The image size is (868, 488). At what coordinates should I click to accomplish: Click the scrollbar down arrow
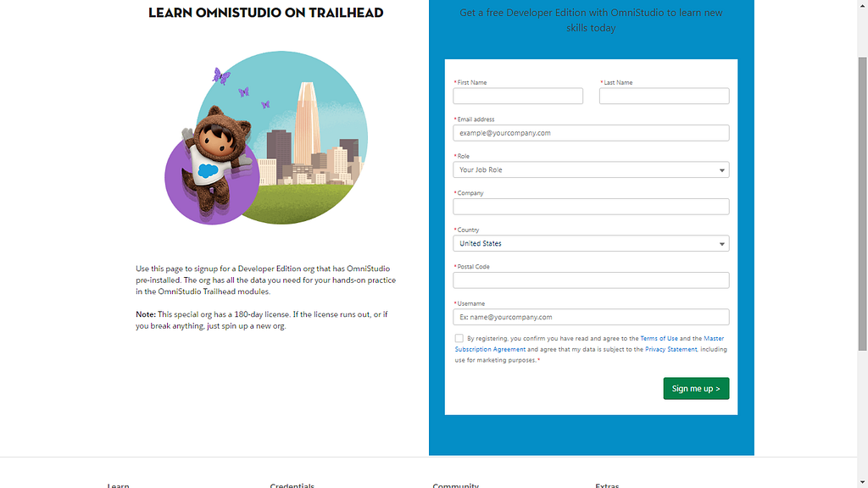click(862, 482)
